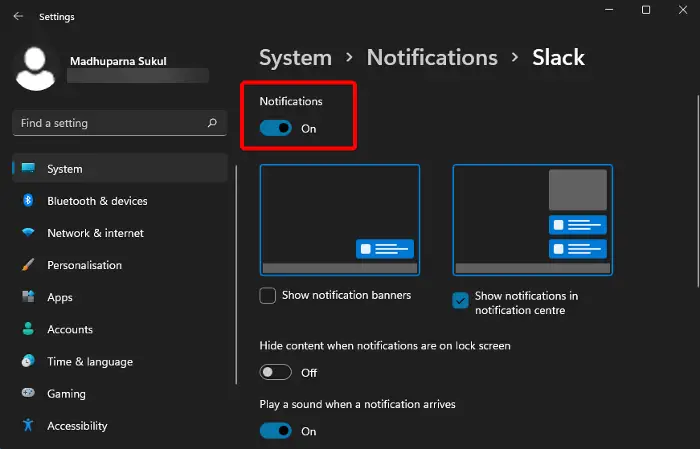Maximize the Settings window
The width and height of the screenshot is (700, 449).
click(646, 10)
